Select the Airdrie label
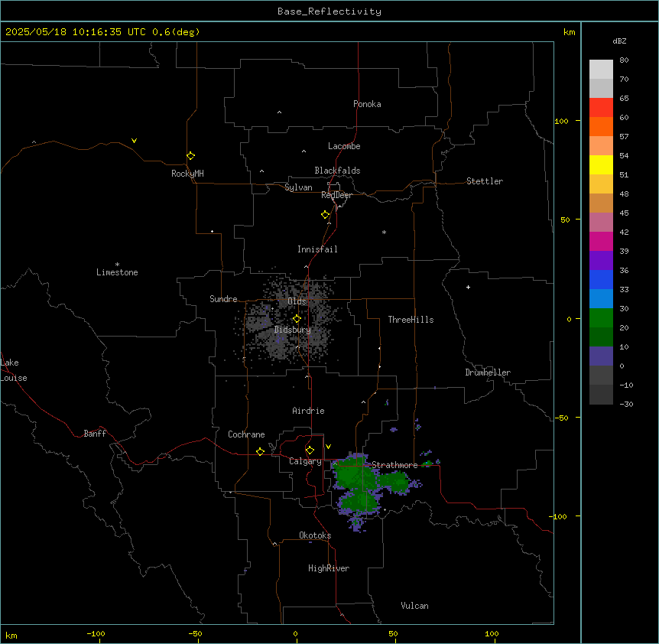This screenshot has height=644, width=659. point(308,411)
